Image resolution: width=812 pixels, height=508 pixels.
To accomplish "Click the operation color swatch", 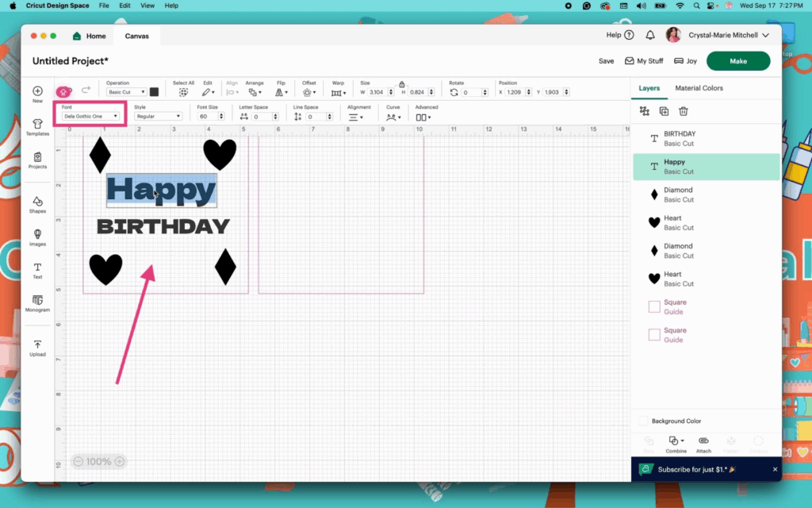I will coord(155,92).
